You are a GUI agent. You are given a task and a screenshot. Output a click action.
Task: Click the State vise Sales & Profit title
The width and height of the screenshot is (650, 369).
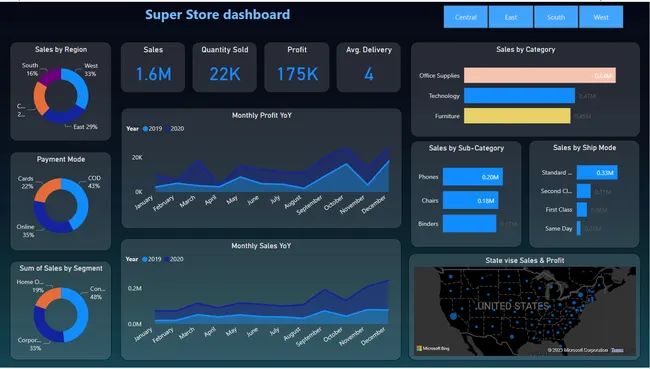pos(525,260)
